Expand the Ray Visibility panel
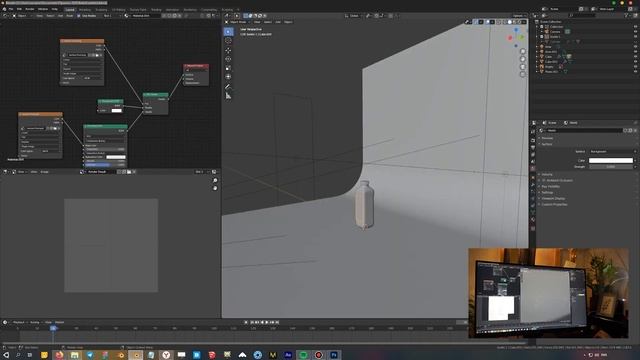This screenshot has height=360, width=640. tap(550, 187)
